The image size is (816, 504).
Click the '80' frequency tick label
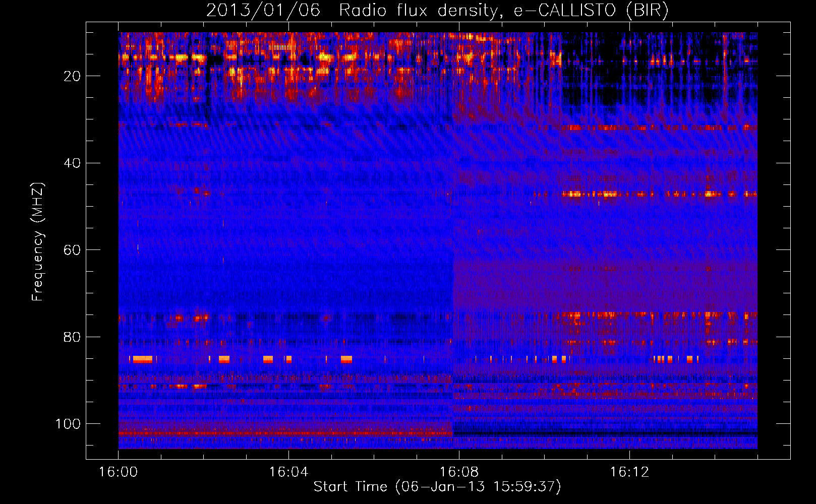tap(72, 337)
